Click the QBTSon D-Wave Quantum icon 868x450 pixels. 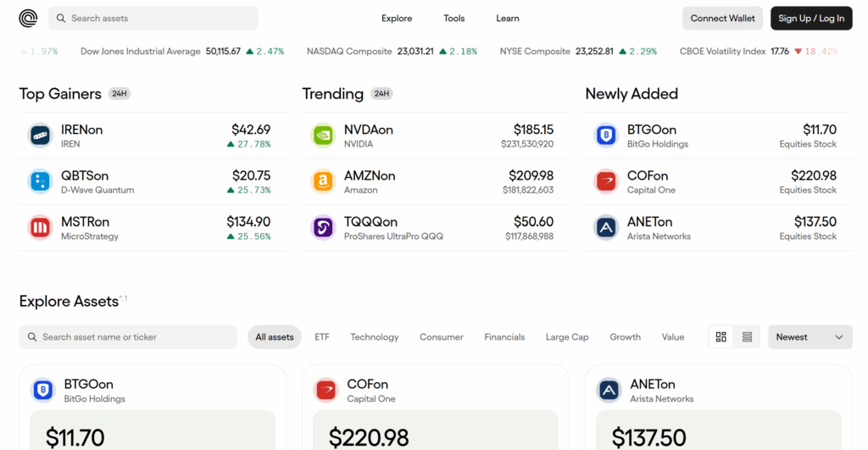click(x=40, y=181)
